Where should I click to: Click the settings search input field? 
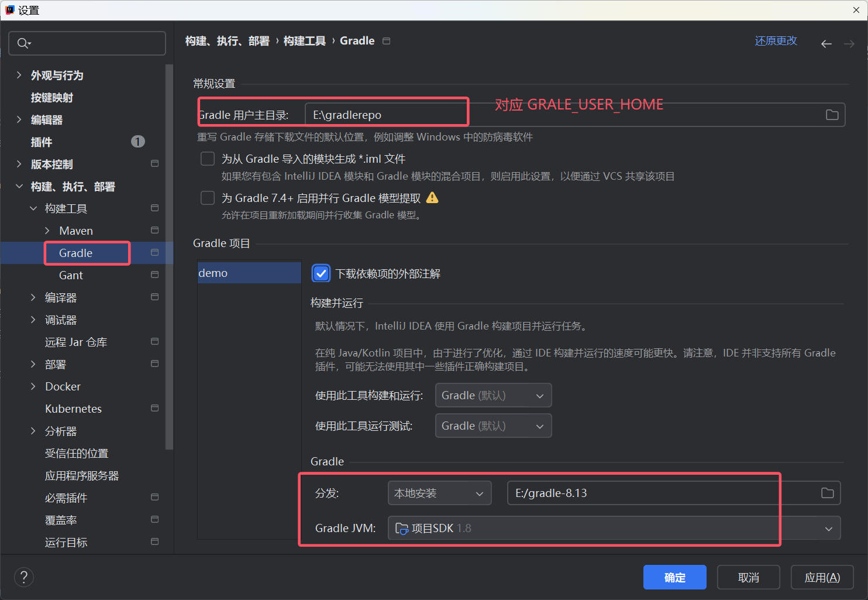click(x=87, y=43)
